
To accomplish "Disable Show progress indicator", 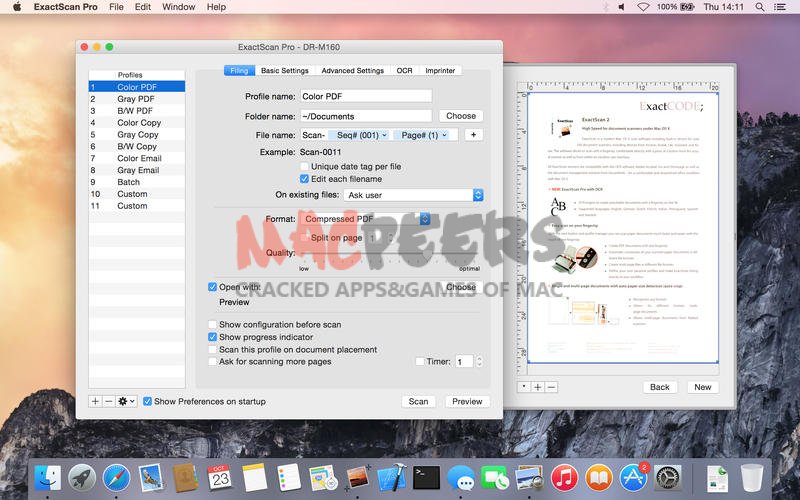I will pyautogui.click(x=212, y=337).
